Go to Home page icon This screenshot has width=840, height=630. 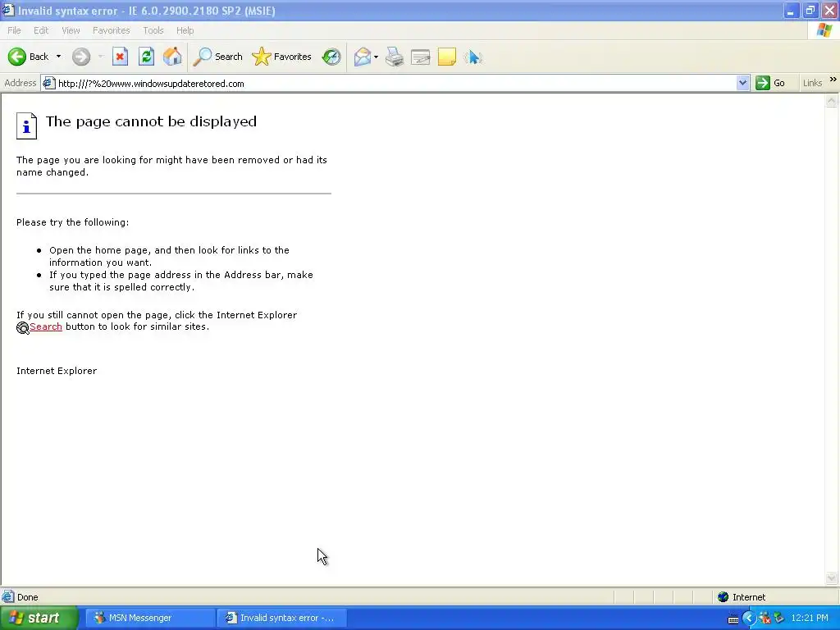[172, 57]
